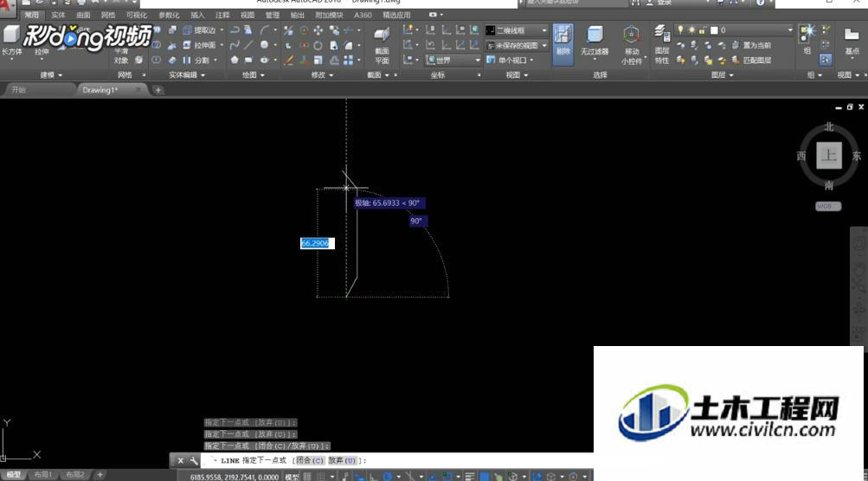Open the single viewport (单个视口) dropdown
This screenshot has width=868, height=481.
tap(510, 60)
